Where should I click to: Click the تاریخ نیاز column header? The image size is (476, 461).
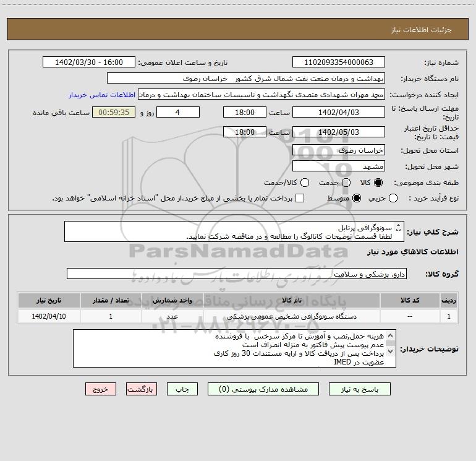pos(49,300)
